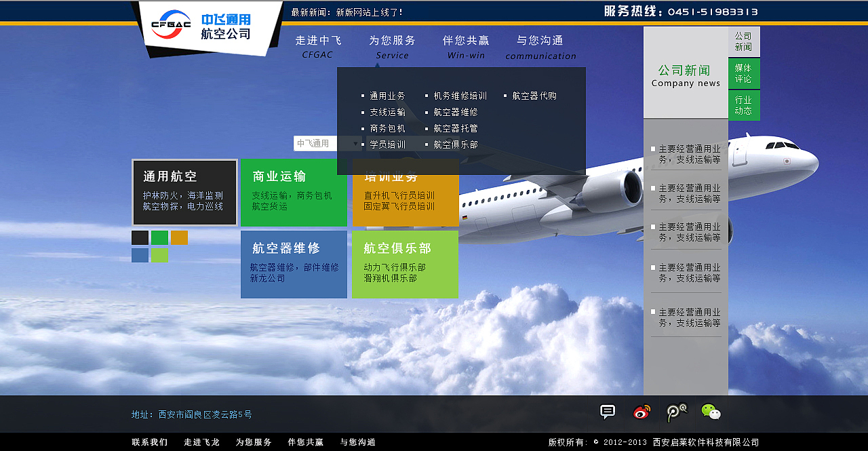Select 航空俱乐部 in the Service submenu
868x451 pixels.
pos(456,144)
